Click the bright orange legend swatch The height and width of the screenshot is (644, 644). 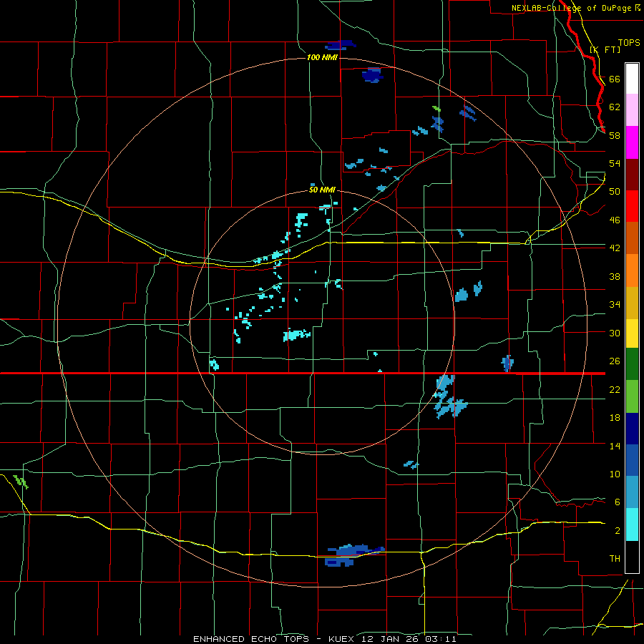click(632, 270)
